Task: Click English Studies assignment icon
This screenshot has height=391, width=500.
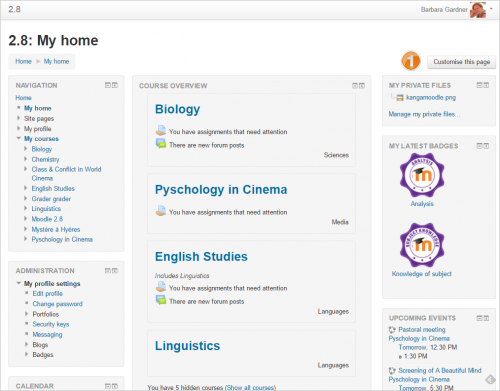Action: (161, 287)
